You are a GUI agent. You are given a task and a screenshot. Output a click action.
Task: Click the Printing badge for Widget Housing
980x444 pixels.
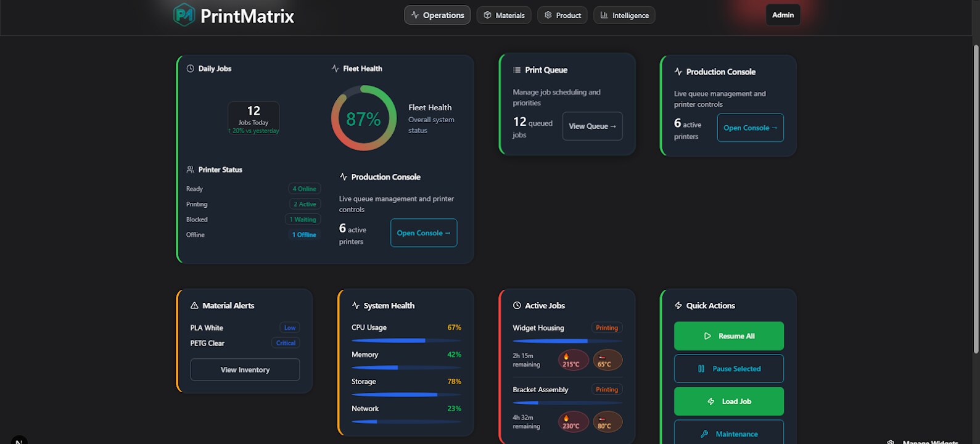pos(607,327)
